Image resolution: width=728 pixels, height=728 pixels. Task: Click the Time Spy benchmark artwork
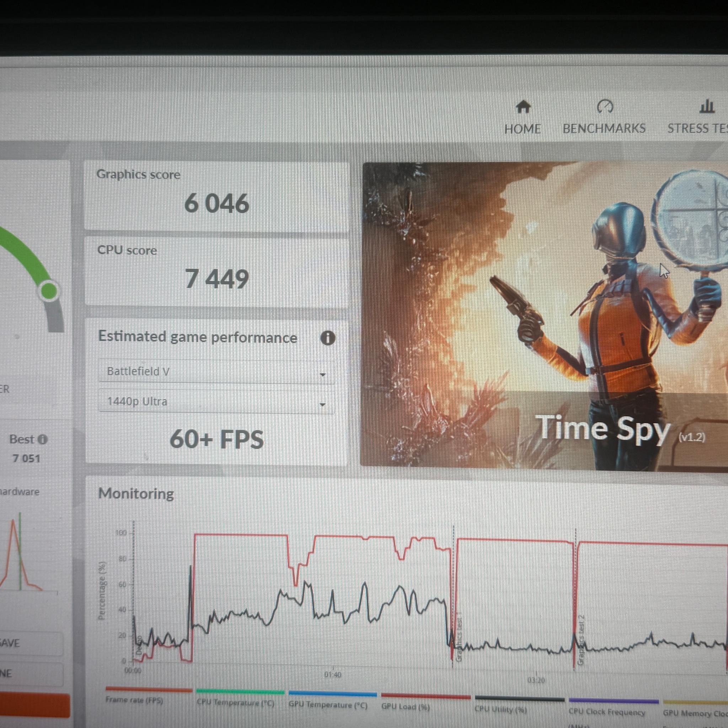pyautogui.click(x=544, y=316)
